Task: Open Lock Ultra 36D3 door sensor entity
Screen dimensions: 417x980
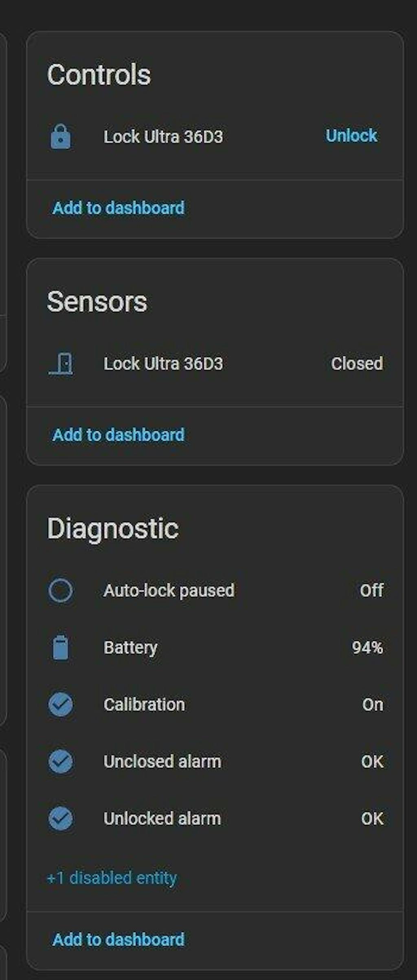Action: (163, 364)
